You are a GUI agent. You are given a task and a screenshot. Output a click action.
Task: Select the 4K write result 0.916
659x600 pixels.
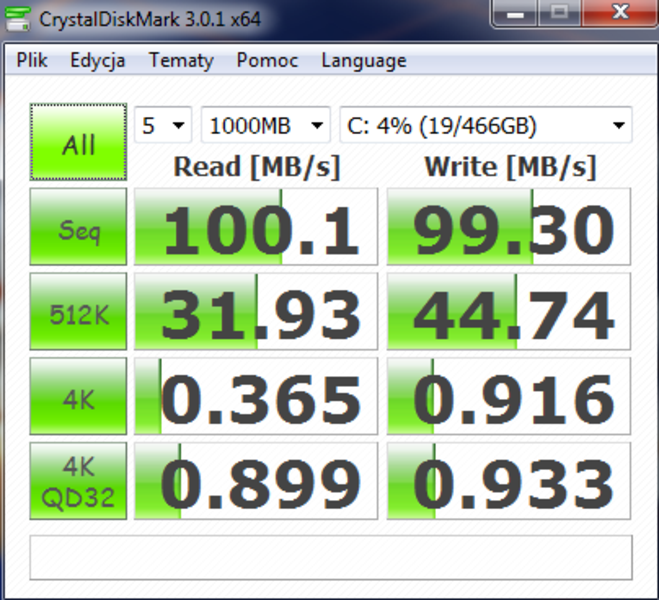tap(509, 396)
